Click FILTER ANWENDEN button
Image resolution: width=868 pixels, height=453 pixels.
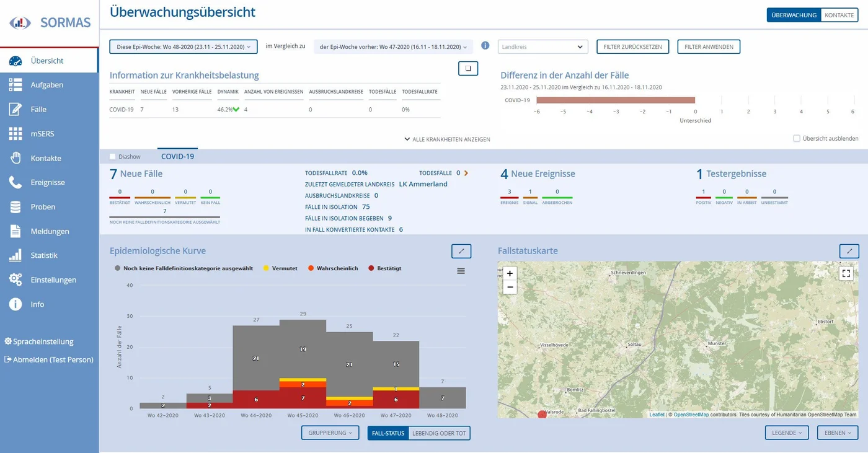point(709,46)
